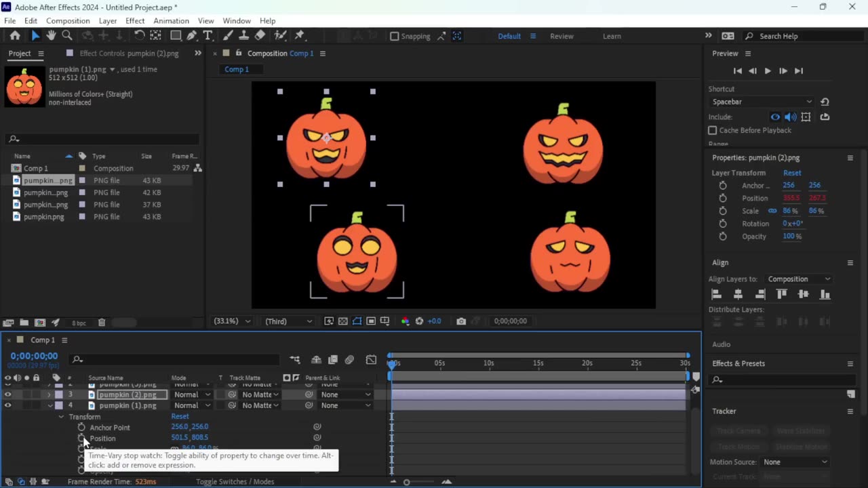Toggle the motion blur icon in timeline
The height and width of the screenshot is (488, 868).
349,360
